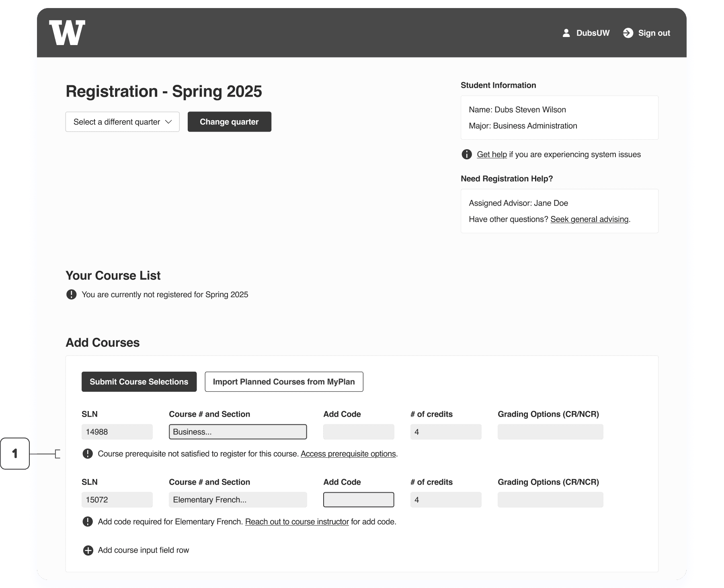Click the Student Information heading
The height and width of the screenshot is (588, 724).
tap(498, 85)
